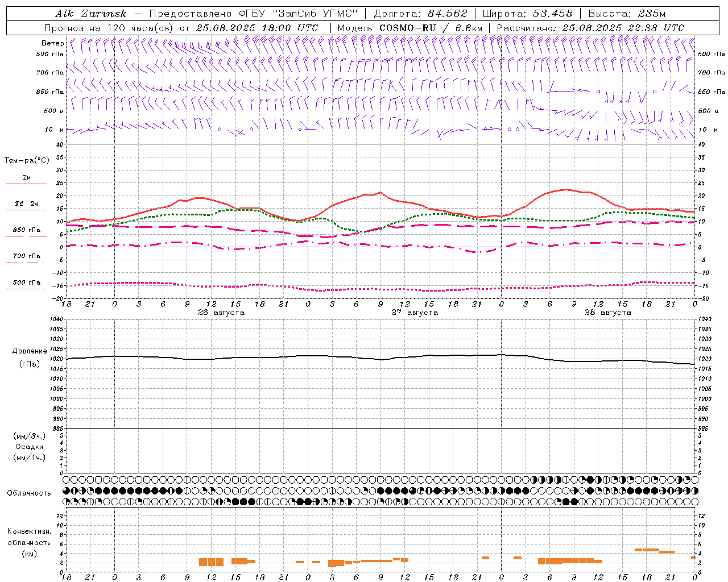Click "Прогноз на 120 часа(ов)" text
The height and width of the screenshot is (582, 728).
[x=109, y=28]
